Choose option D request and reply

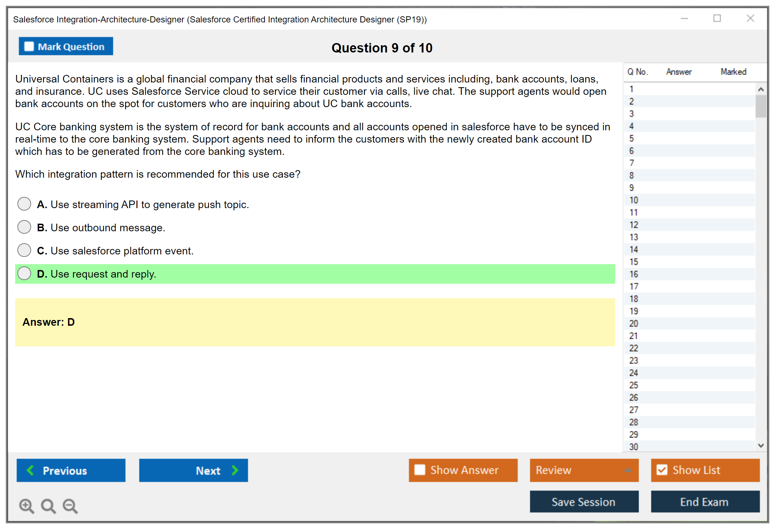coord(24,274)
